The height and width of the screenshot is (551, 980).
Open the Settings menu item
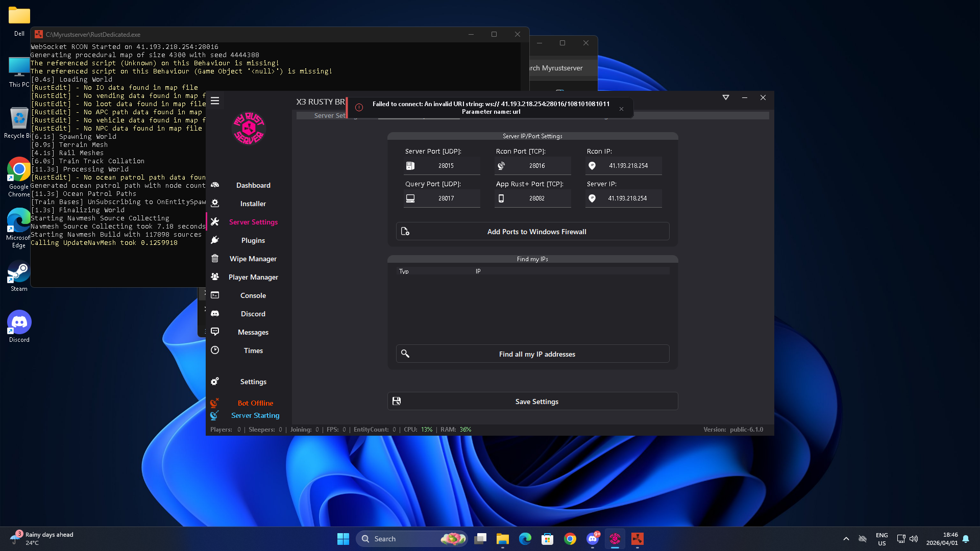click(253, 382)
